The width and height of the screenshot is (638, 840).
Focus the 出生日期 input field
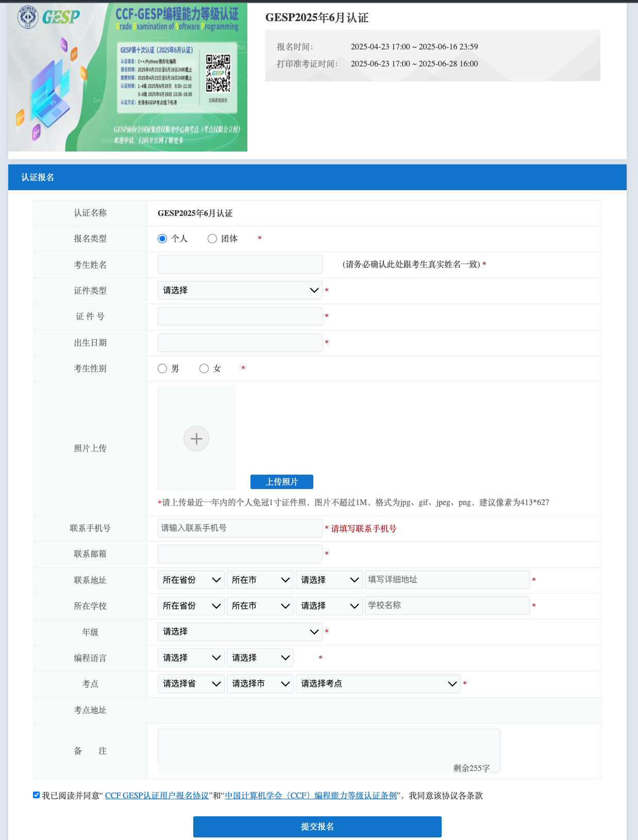[x=240, y=343]
